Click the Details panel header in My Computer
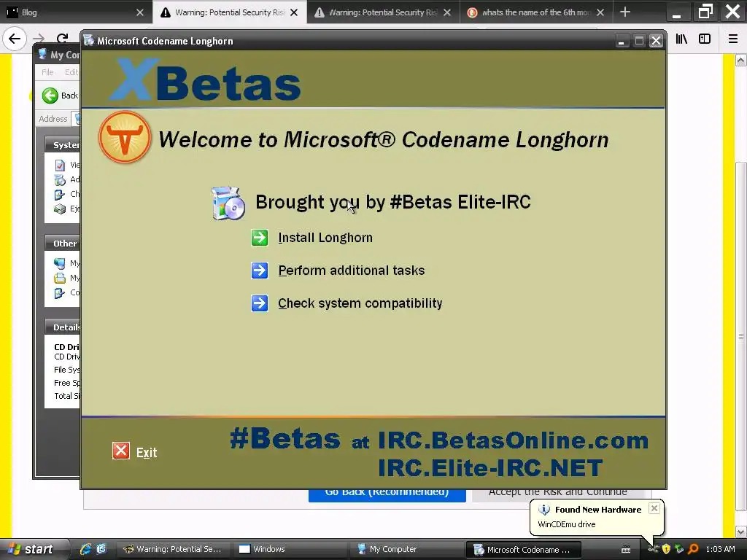Viewport: 747px width, 560px height. click(x=64, y=327)
